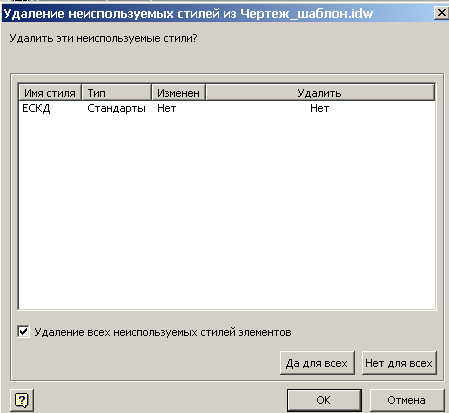449x413 pixels.
Task: Click 'Нет' in the Изменен column
Action: click(x=166, y=108)
